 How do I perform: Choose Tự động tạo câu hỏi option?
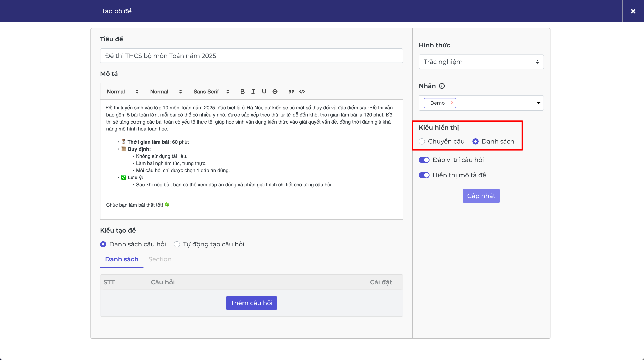[x=177, y=244]
